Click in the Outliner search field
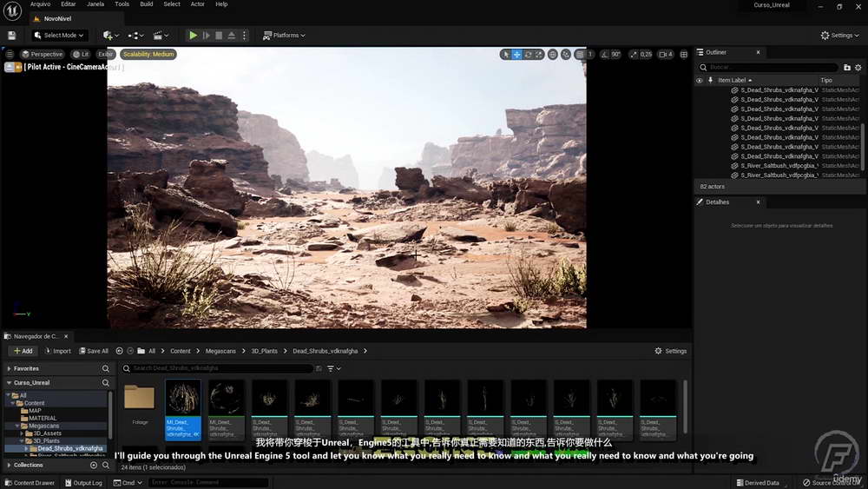The height and width of the screenshot is (489, 868). (x=768, y=68)
